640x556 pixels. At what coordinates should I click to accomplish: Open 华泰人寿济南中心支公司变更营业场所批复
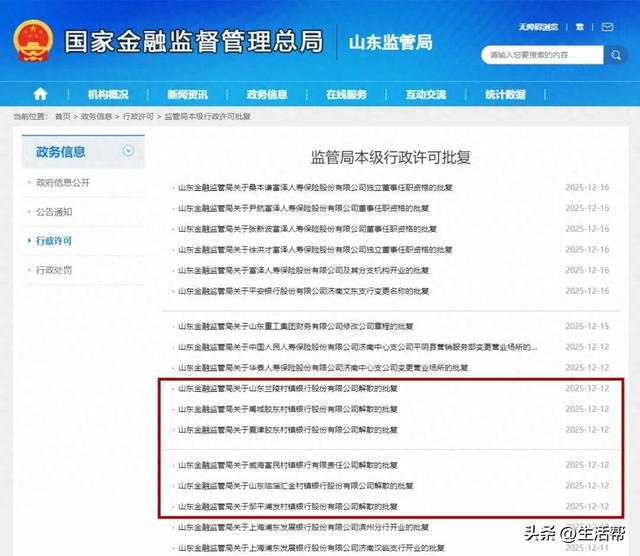323,368
